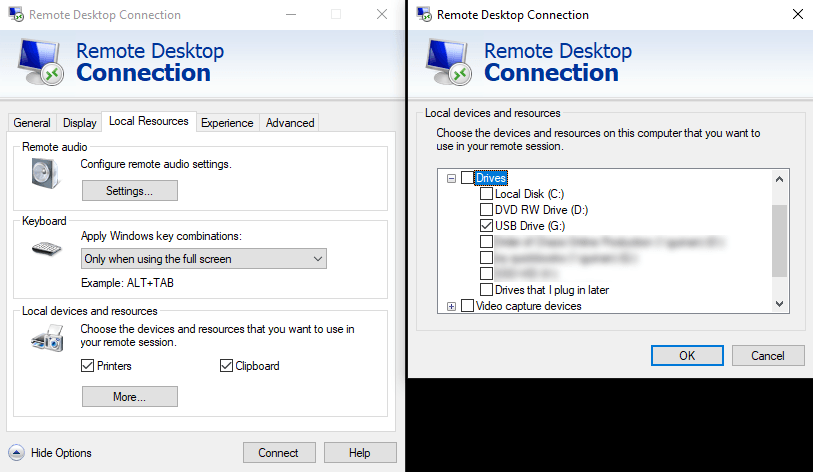Expand the Video capture devices node
Screen dimensions: 813x472
tap(452, 307)
